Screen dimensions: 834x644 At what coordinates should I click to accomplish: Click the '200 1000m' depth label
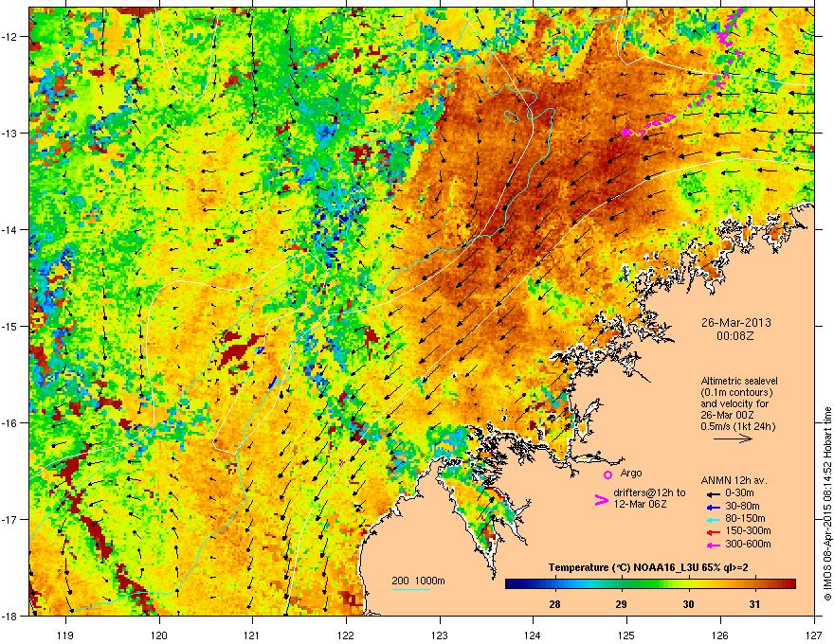point(418,581)
